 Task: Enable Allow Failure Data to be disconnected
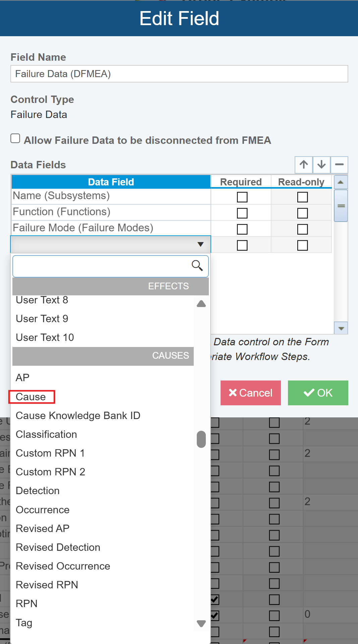[15, 138]
